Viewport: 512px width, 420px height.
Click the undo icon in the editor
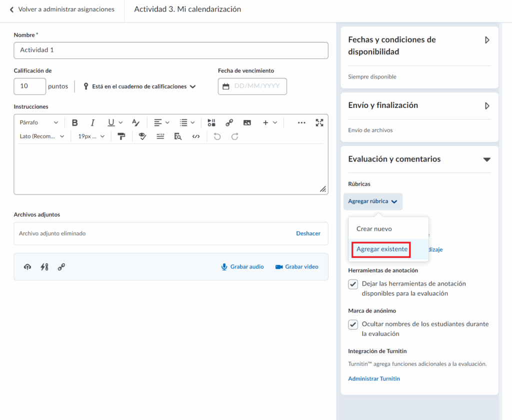click(217, 136)
